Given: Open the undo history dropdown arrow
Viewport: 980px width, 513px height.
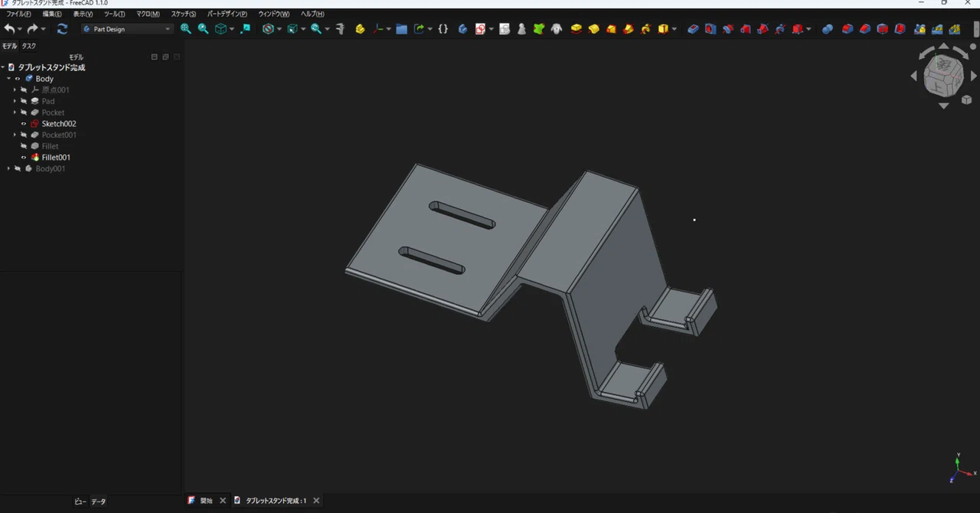Looking at the screenshot, I should point(20,29).
